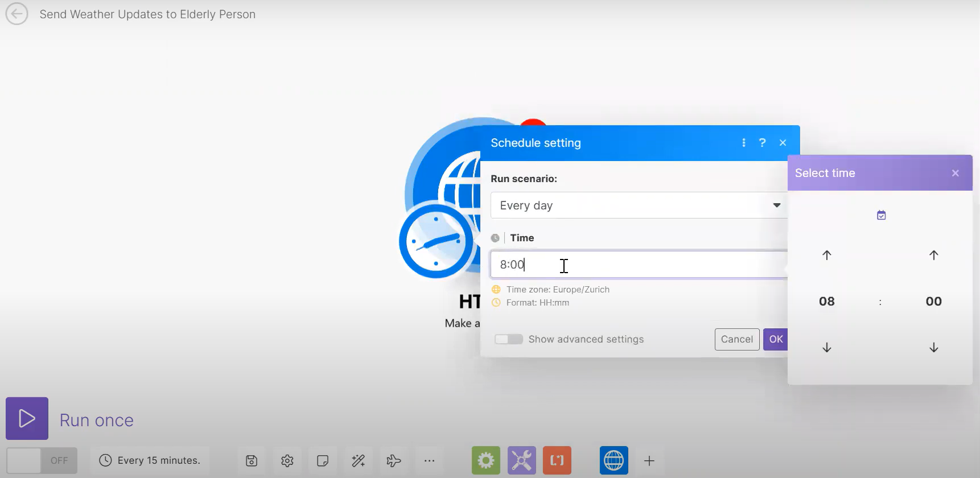Open more options ellipsis in toolbar

point(430,460)
